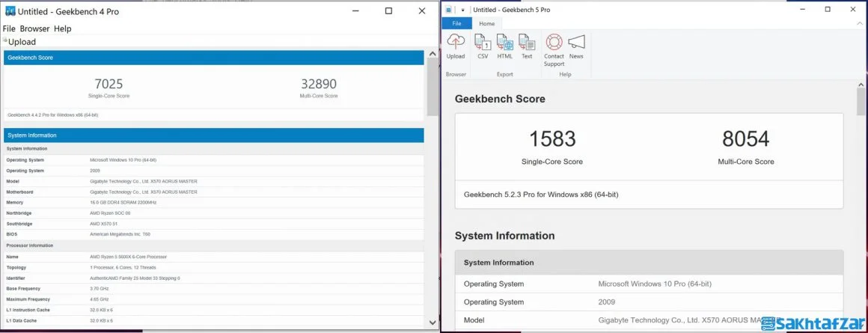
Task: Click the Model row label in Geekbench 5
Action: (x=474, y=320)
